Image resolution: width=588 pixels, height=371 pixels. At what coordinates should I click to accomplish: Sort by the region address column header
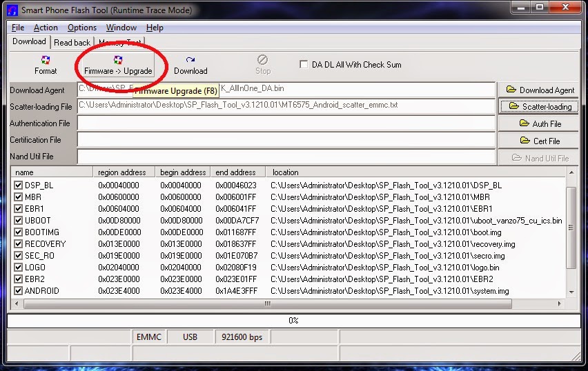pyautogui.click(x=124, y=172)
